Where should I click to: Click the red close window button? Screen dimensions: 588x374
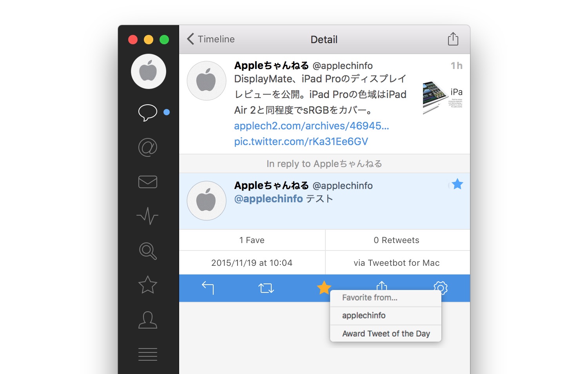pyautogui.click(x=133, y=40)
